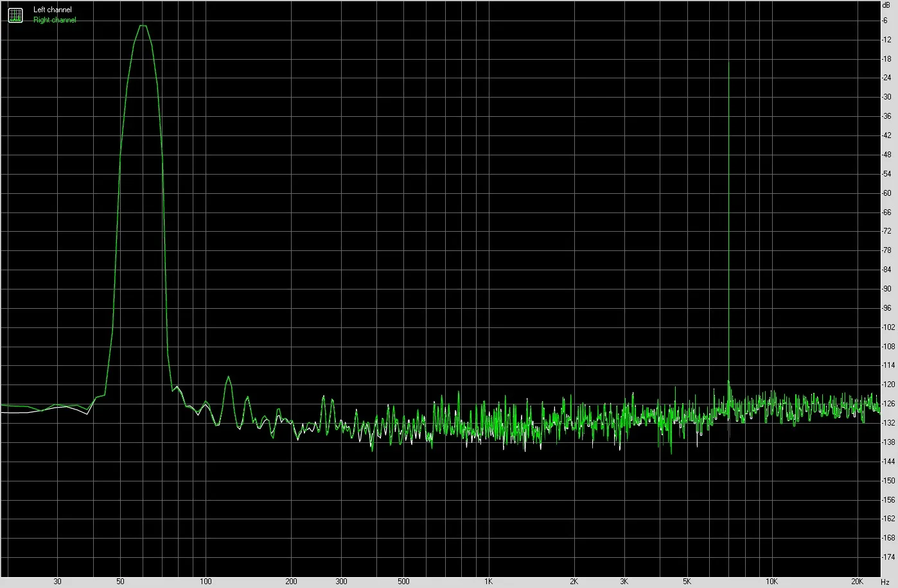
Task: Click the "-174" dB axis label
Action: tap(888, 557)
